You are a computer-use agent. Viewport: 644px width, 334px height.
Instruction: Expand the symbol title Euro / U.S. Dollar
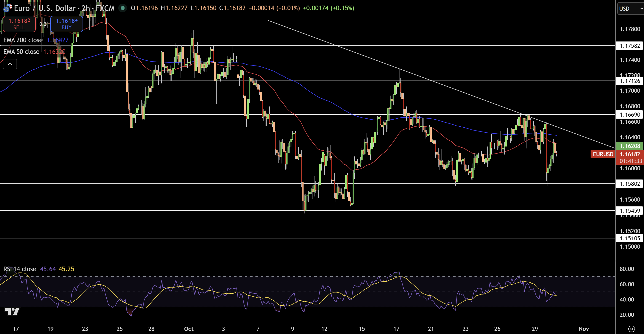(45, 8)
